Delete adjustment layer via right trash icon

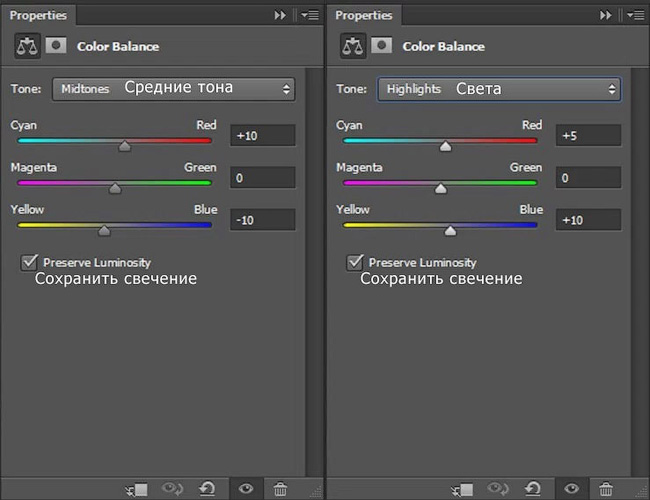(606, 489)
